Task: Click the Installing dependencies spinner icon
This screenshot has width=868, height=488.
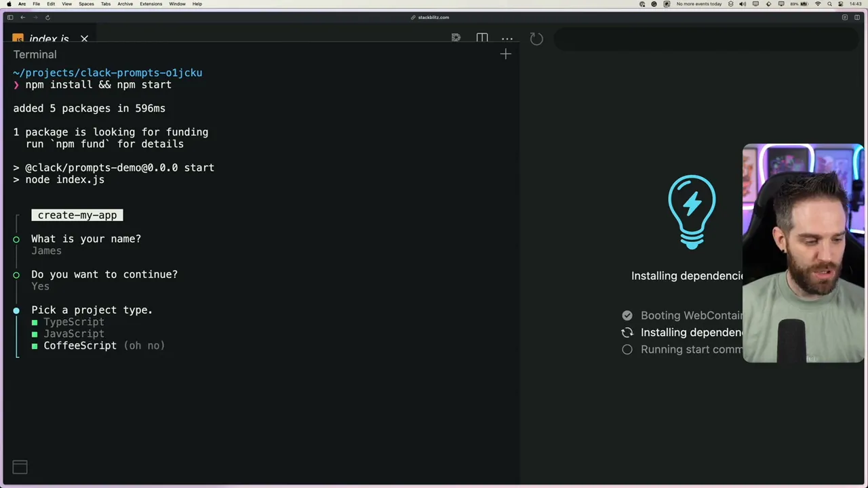Action: (x=627, y=332)
